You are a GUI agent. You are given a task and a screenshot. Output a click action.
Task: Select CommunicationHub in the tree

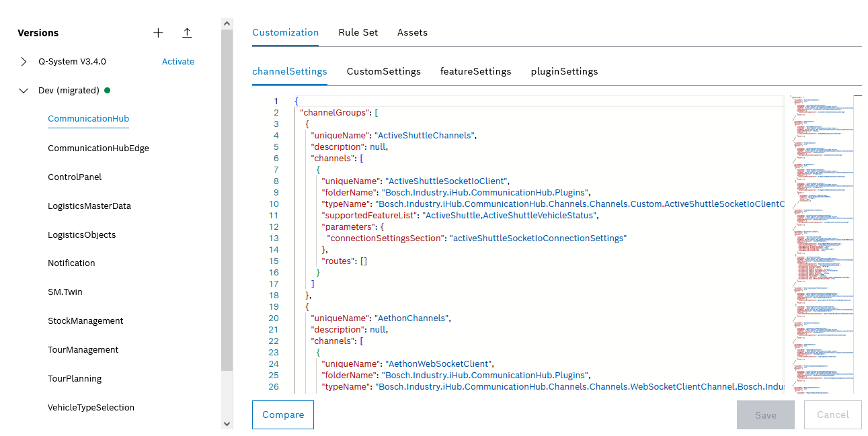(x=88, y=119)
